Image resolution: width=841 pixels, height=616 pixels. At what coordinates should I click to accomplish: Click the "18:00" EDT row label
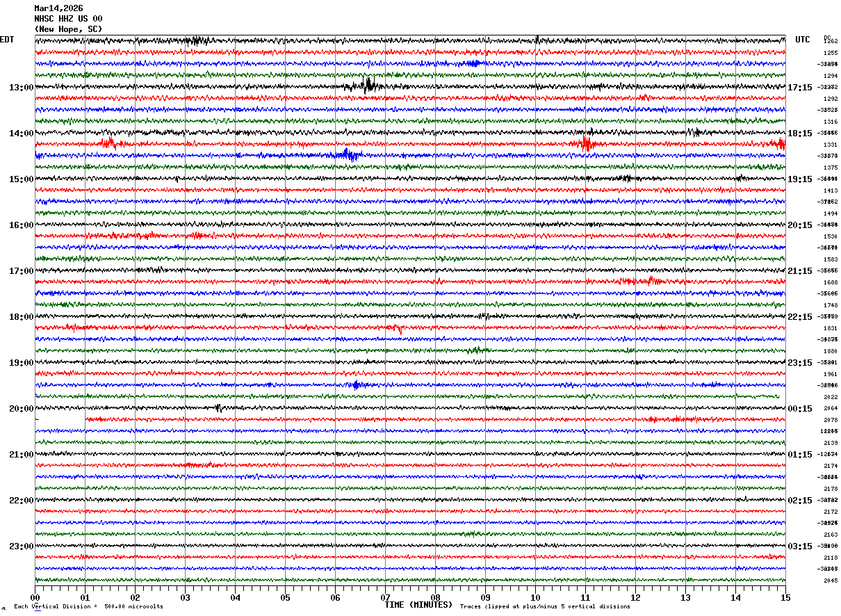point(22,317)
